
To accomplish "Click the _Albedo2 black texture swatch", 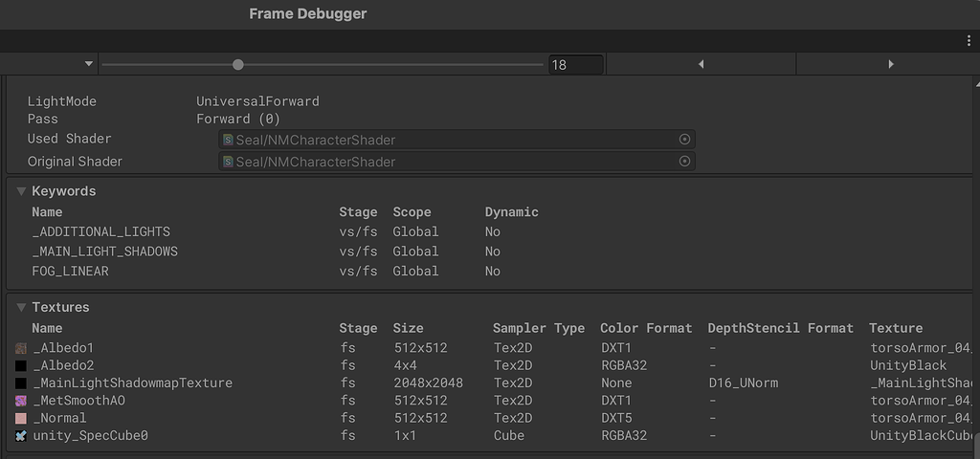I will point(21,365).
